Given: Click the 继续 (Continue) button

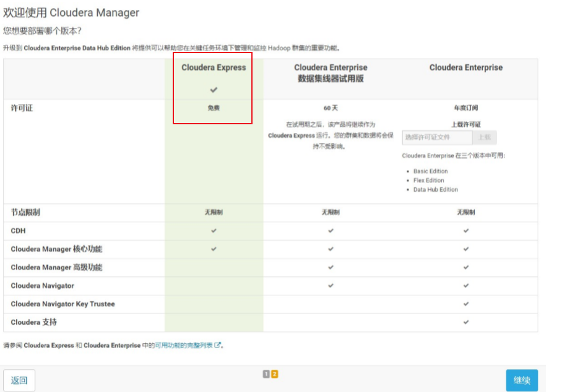Looking at the screenshot, I should 522,380.
